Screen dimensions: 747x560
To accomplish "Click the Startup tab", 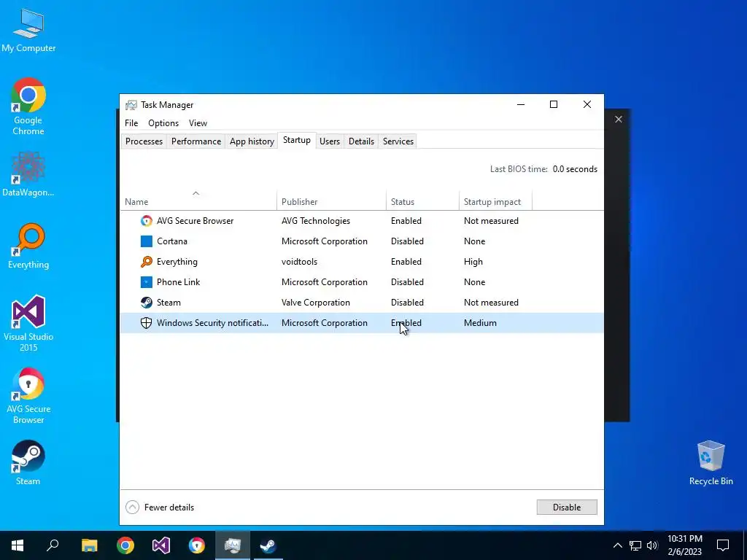I will (297, 141).
